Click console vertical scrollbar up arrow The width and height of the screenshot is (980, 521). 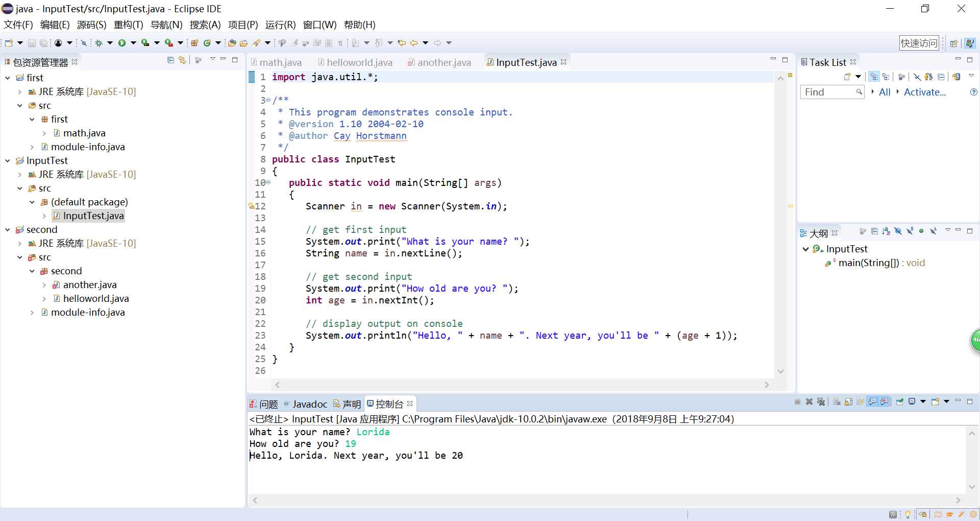tap(972, 433)
